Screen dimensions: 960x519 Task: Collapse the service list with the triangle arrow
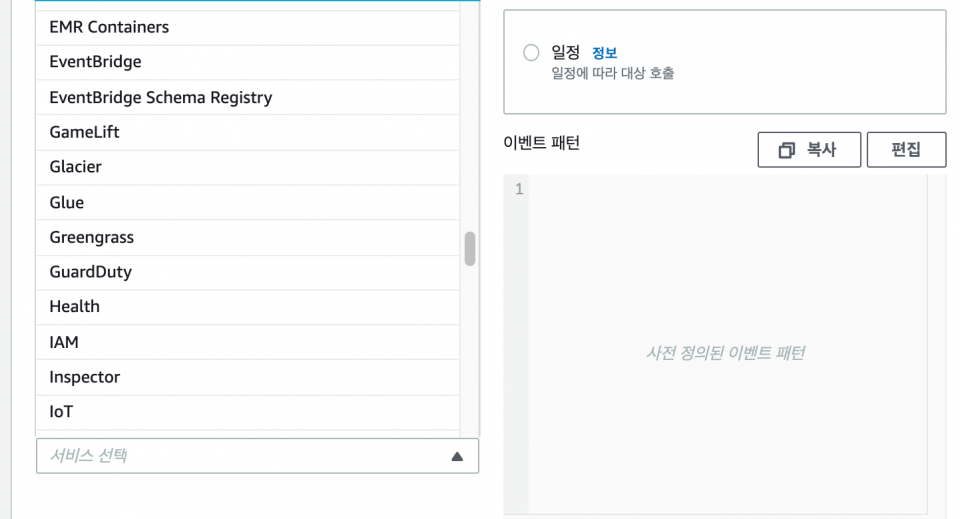457,457
